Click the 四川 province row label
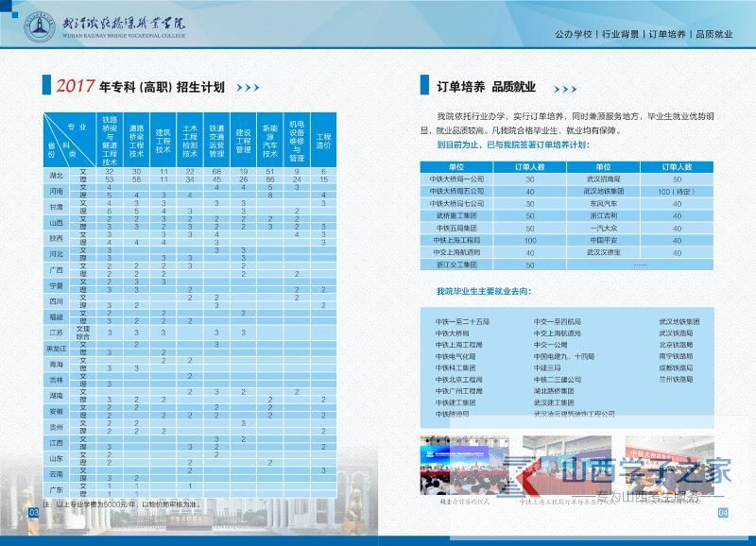The image size is (756, 546). click(57, 301)
